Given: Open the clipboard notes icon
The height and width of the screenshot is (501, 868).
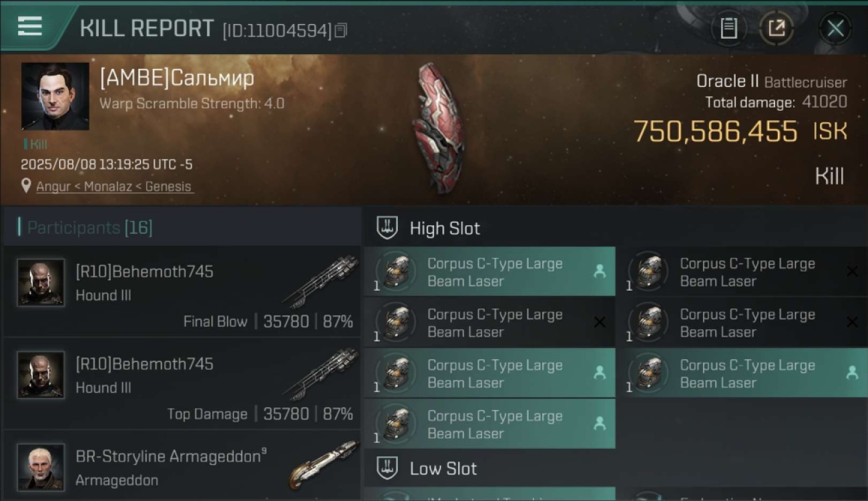Looking at the screenshot, I should click(728, 28).
